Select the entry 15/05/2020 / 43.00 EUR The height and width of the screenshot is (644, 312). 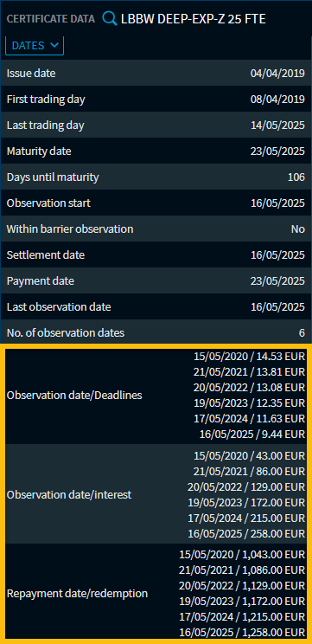[250, 456]
